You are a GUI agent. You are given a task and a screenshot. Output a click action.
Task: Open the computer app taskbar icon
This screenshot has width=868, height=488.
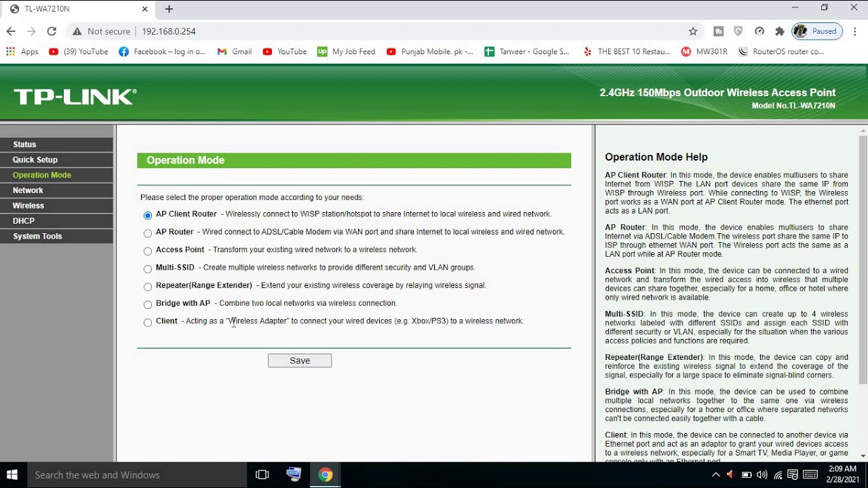point(294,475)
